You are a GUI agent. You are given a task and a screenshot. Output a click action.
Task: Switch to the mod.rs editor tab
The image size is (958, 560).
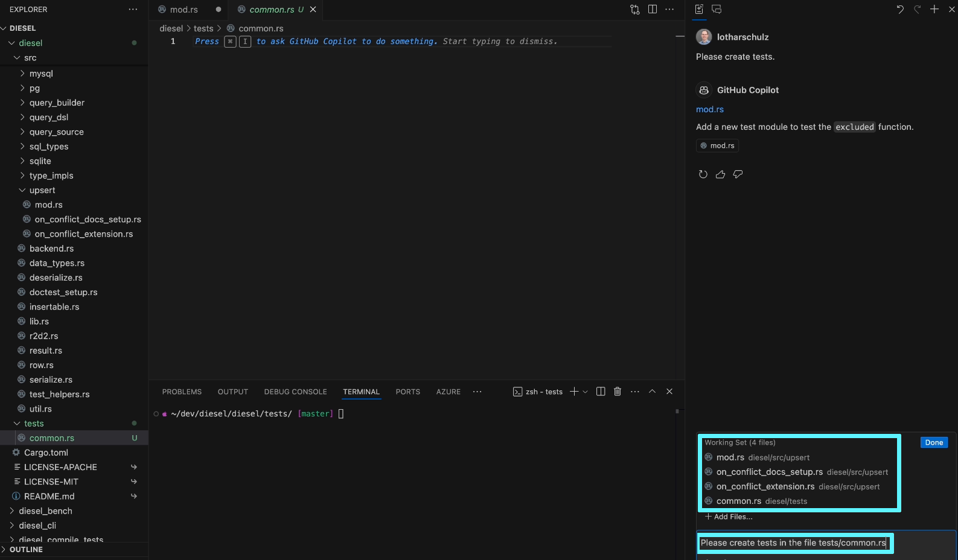point(184,10)
